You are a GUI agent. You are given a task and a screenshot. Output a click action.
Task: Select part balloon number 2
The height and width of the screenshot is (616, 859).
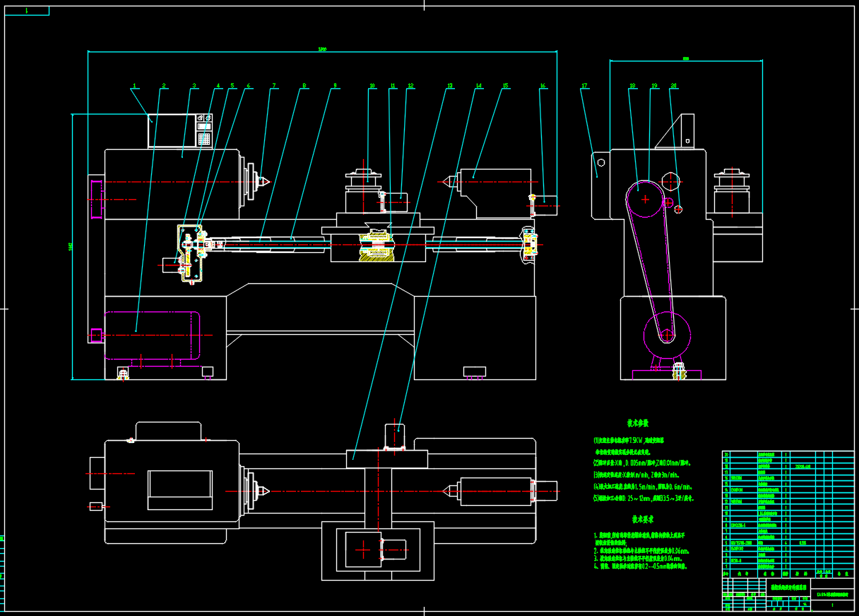(x=163, y=85)
